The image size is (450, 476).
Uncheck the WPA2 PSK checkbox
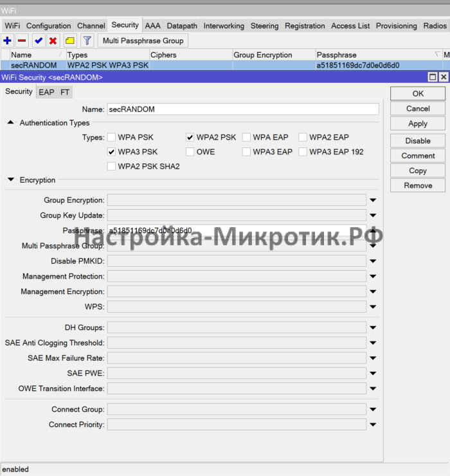coord(190,137)
